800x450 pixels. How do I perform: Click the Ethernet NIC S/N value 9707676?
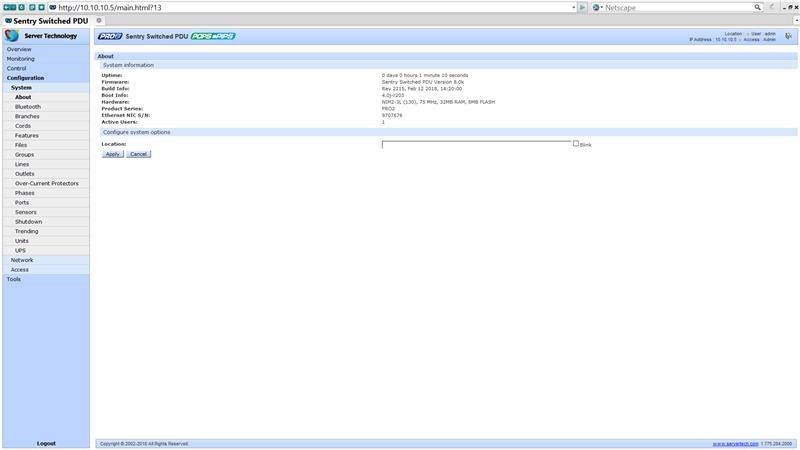tap(392, 115)
